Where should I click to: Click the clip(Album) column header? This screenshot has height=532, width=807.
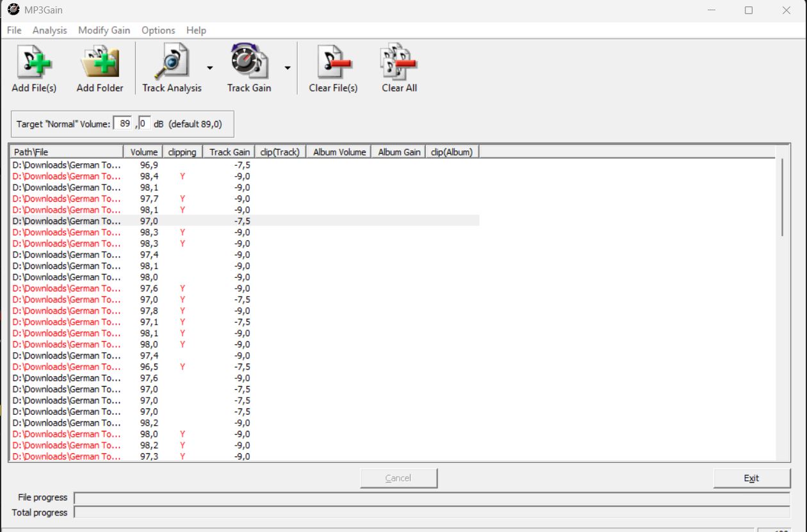click(452, 152)
